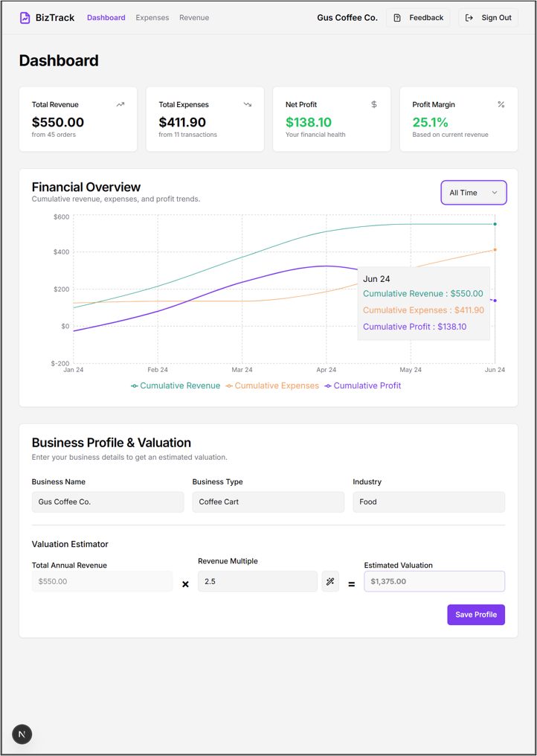This screenshot has width=537, height=756.
Task: Click the Total Annual Revenue field
Action: point(102,581)
